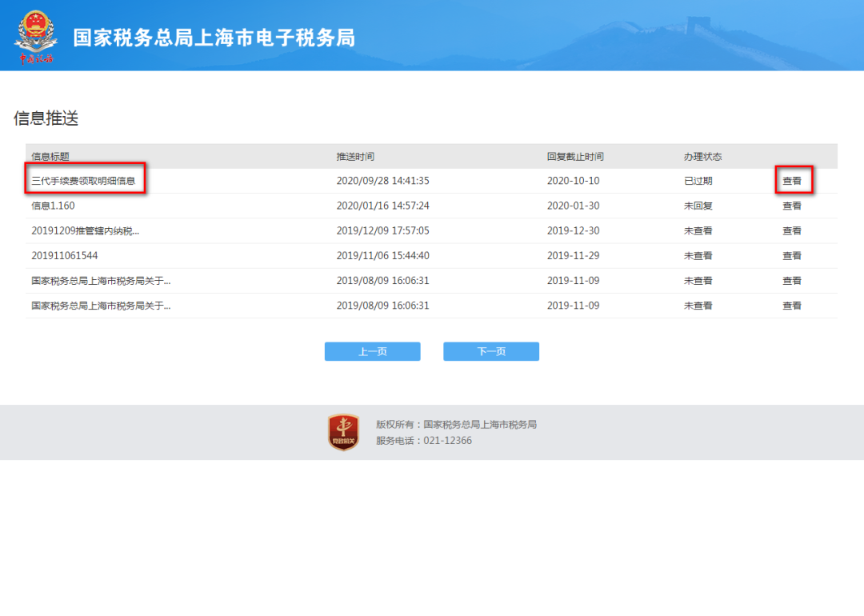This screenshot has width=864, height=616.
Task: Click the 国家税务总局上海市电子税务局 site title
Action: click(214, 38)
